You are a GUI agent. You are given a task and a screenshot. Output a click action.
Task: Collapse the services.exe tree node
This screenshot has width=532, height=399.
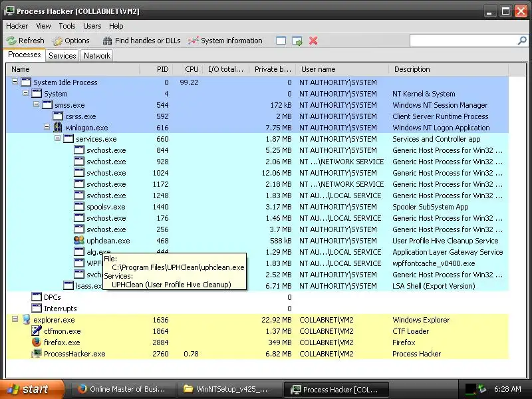(57, 138)
